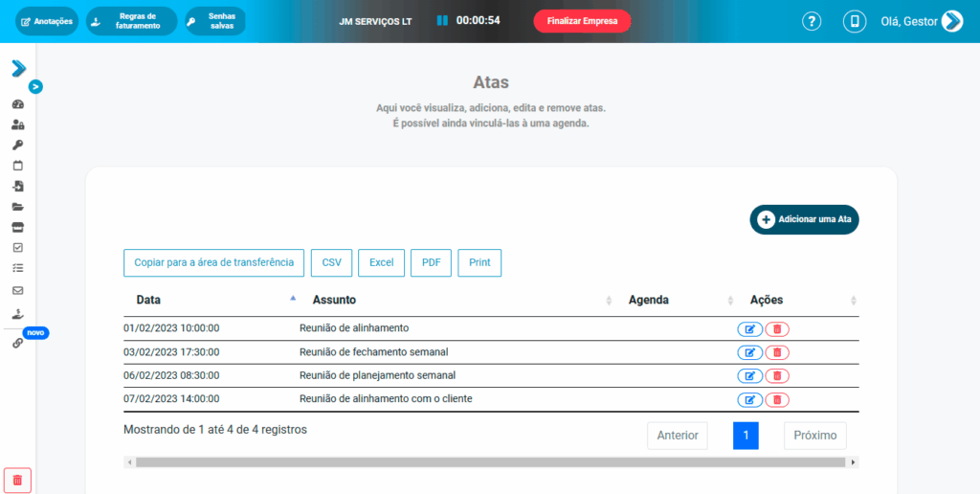Edit the Reunião de alinhamento com o cliente record
Viewport: 980px width, 494px height.
tap(750, 399)
